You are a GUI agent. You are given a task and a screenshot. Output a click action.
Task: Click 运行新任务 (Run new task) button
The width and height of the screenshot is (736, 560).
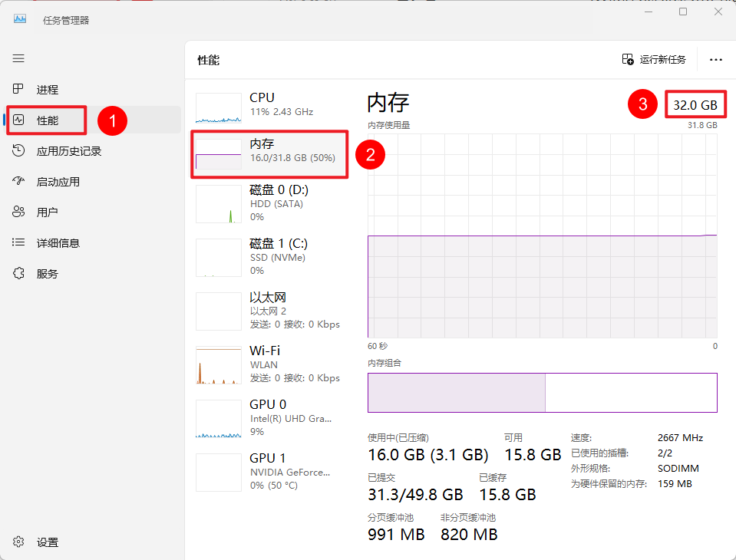[x=654, y=60]
